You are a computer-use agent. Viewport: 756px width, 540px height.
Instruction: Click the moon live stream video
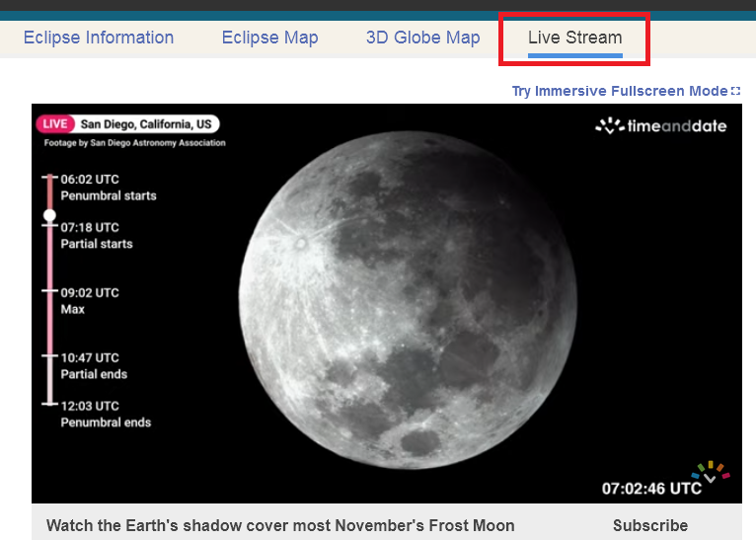point(387,303)
